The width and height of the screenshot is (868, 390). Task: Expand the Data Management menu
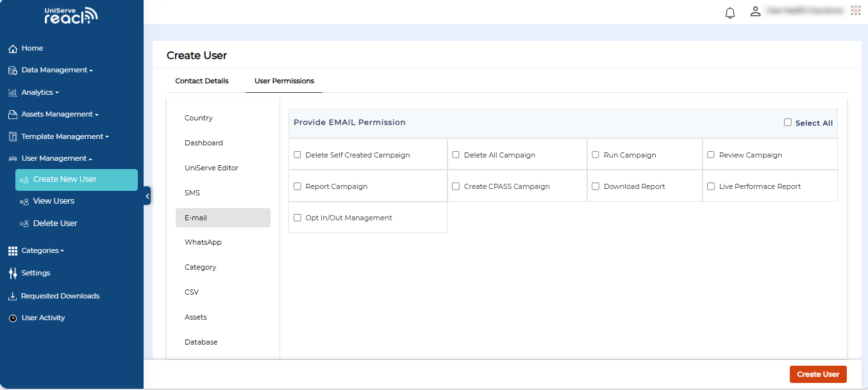click(56, 70)
